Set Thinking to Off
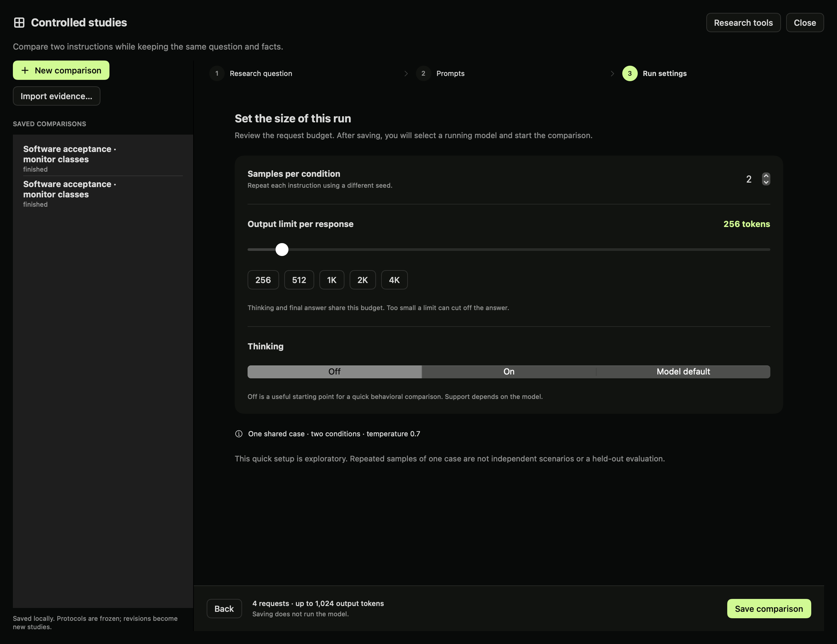This screenshot has width=837, height=644. point(334,372)
